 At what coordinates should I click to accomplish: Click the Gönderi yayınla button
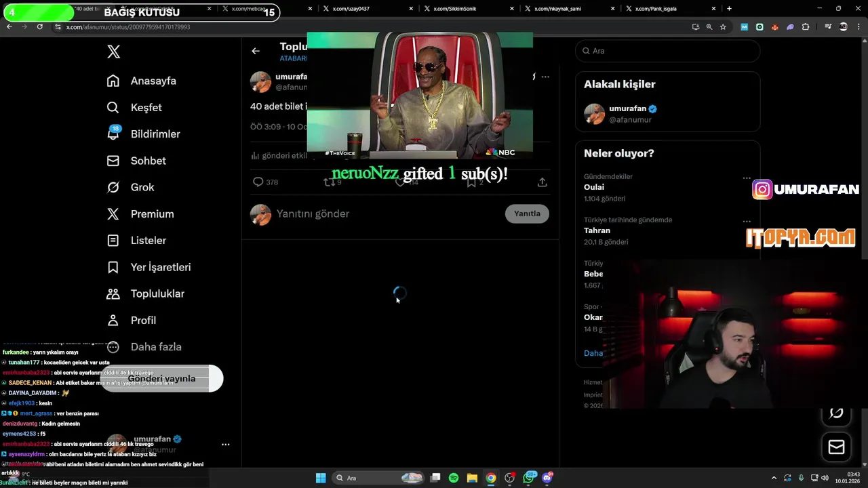(161, 378)
